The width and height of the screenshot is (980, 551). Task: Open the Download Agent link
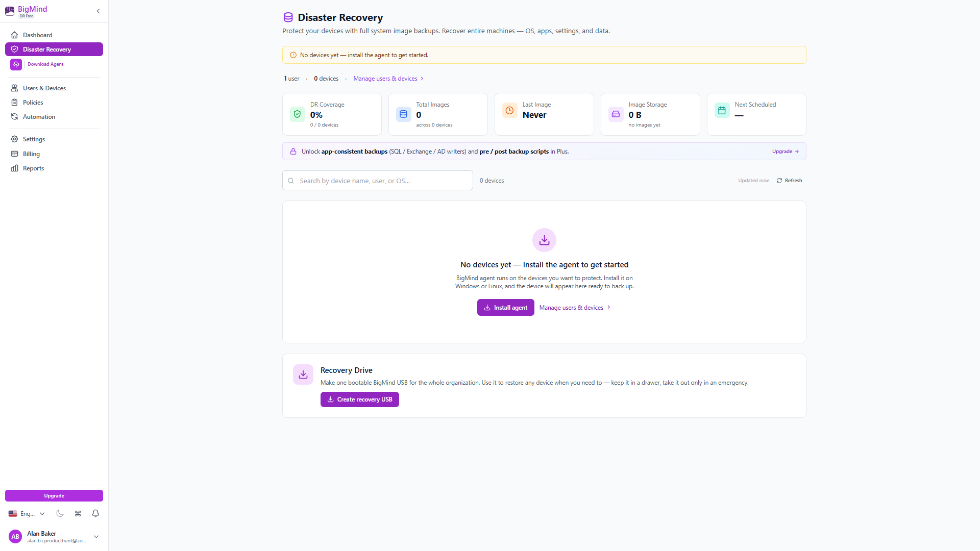pyautogui.click(x=45, y=64)
